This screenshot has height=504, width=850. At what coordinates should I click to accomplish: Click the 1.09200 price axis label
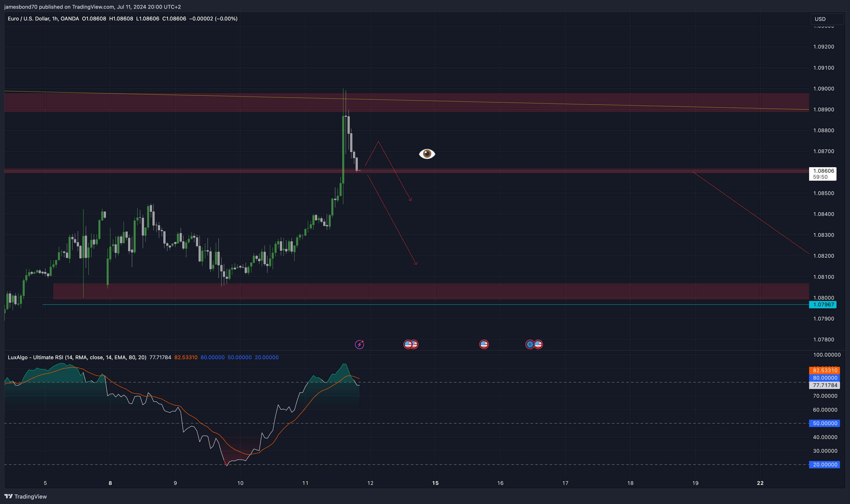click(x=823, y=47)
